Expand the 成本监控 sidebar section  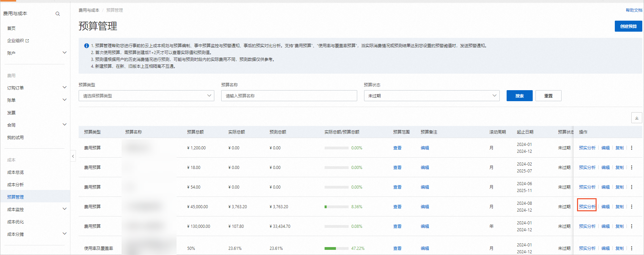[64, 209]
